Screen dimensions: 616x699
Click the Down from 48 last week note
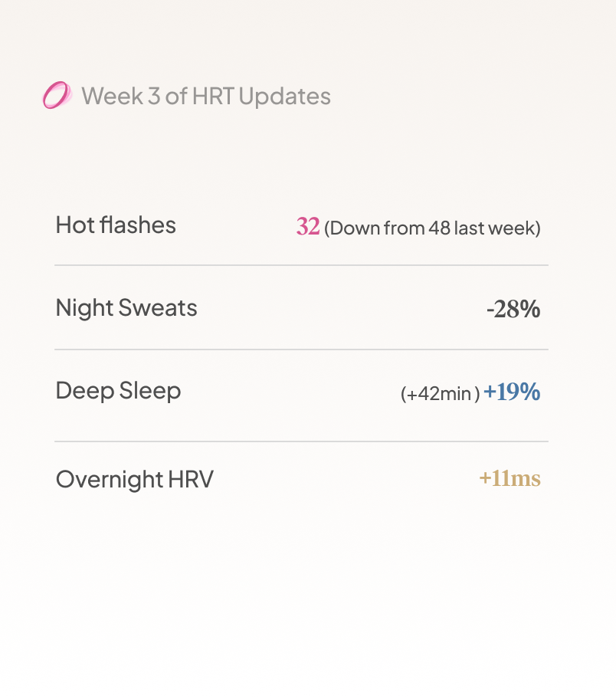point(432,228)
